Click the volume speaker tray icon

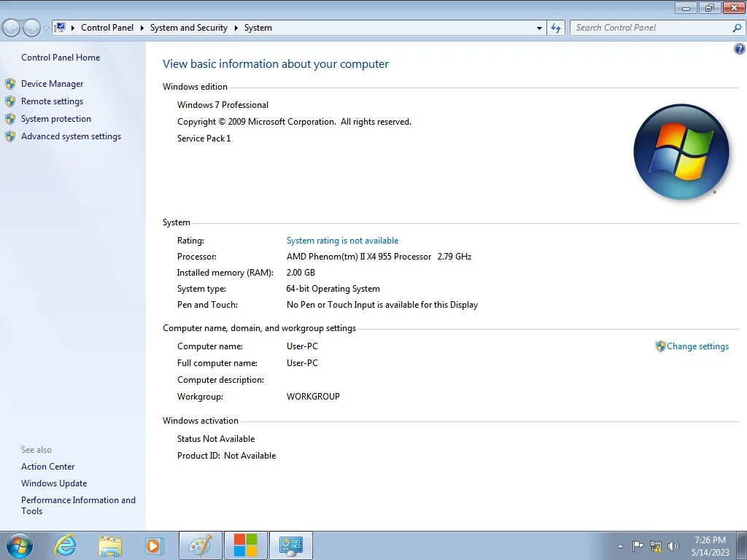click(673, 546)
